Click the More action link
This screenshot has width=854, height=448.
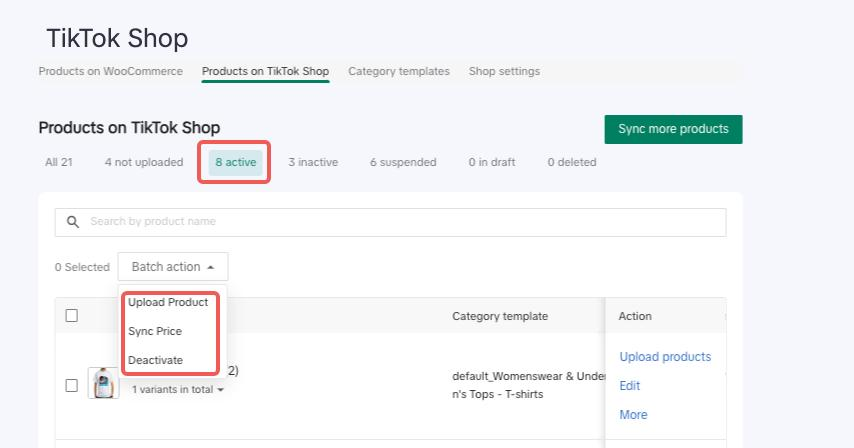tap(633, 415)
